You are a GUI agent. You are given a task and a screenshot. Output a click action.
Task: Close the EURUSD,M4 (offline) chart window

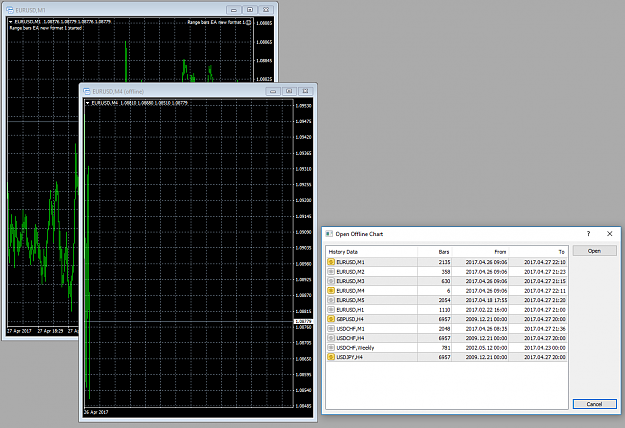click(x=306, y=91)
